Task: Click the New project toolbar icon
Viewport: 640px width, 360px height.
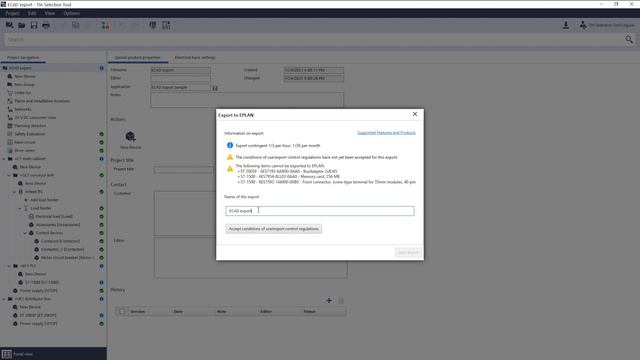Action: [x=9, y=25]
